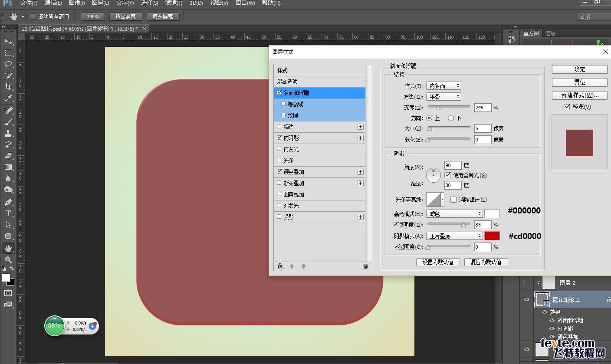The height and width of the screenshot is (364, 611).
Task: Select the Eyedropper tool
Action: (x=8, y=98)
